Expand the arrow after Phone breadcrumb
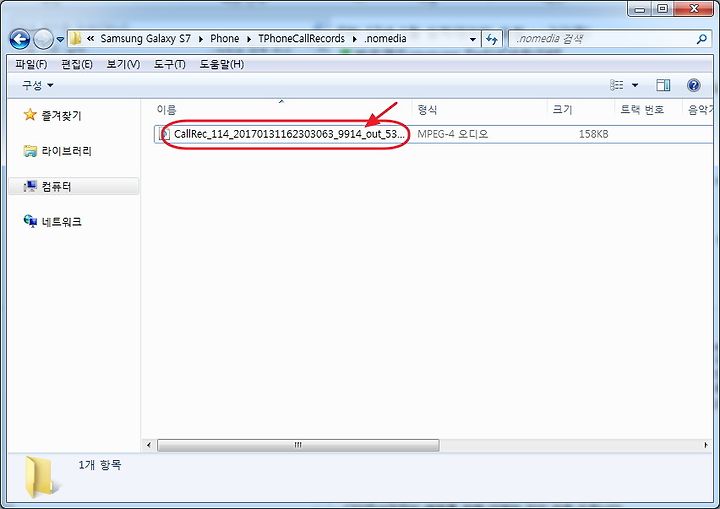Screen dimensions: 720x509 pos(249,39)
